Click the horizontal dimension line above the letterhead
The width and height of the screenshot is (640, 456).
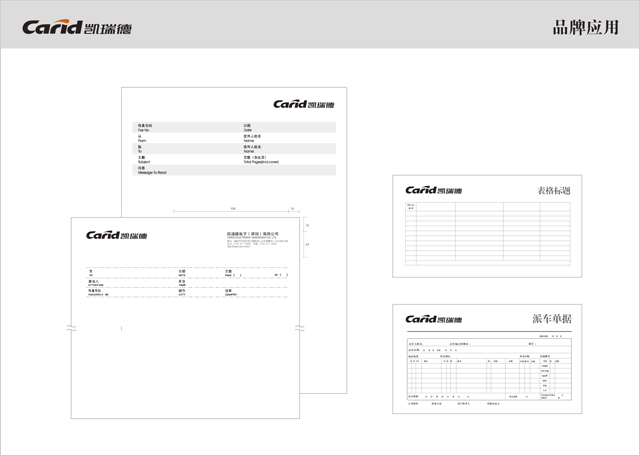(x=232, y=211)
